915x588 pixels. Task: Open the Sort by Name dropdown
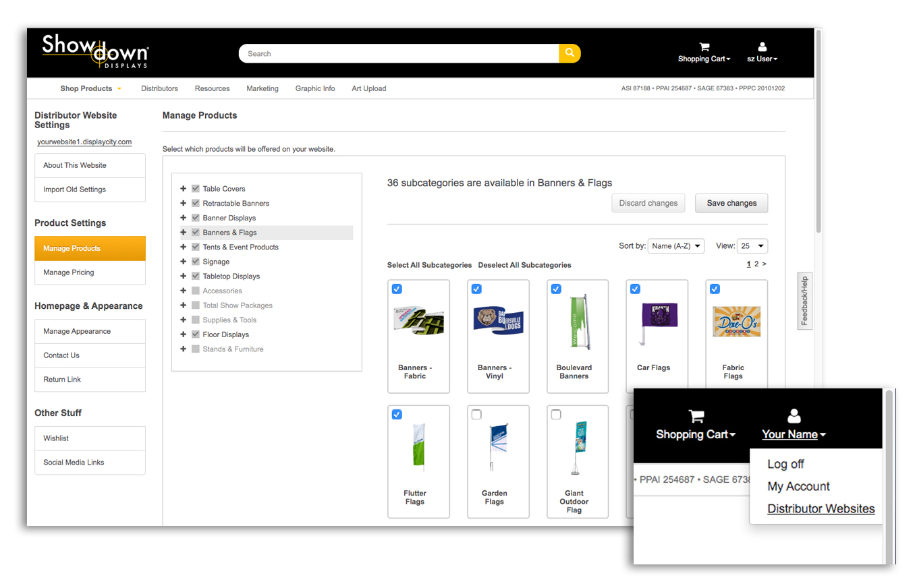pyautogui.click(x=675, y=246)
